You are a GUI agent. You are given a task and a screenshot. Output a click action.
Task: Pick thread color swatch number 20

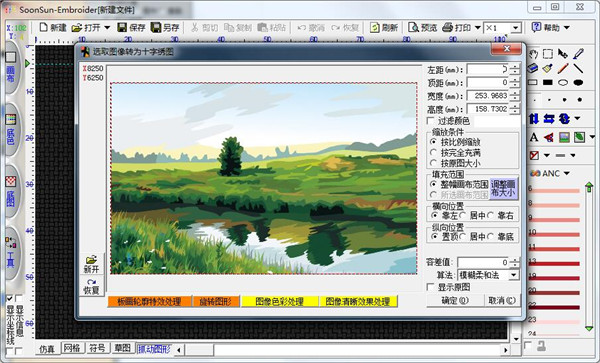[554, 293]
